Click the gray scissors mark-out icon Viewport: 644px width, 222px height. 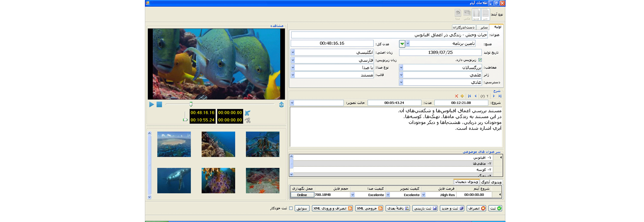coord(248,120)
